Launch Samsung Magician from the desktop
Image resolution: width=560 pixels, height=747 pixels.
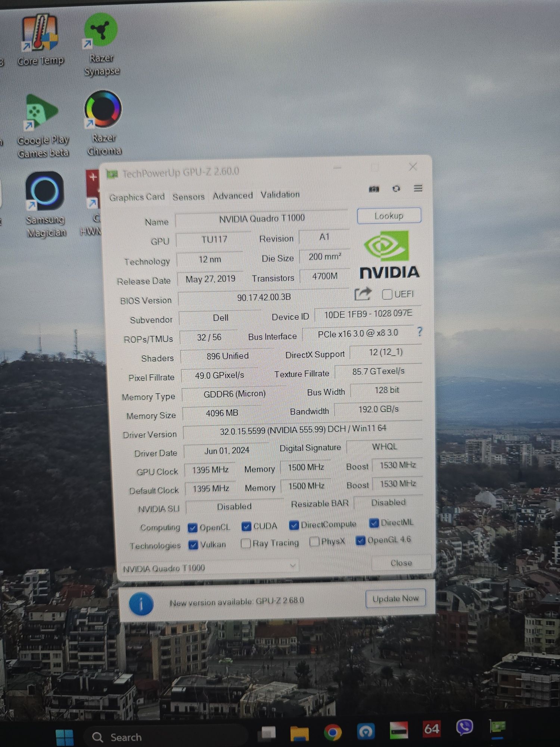(46, 205)
